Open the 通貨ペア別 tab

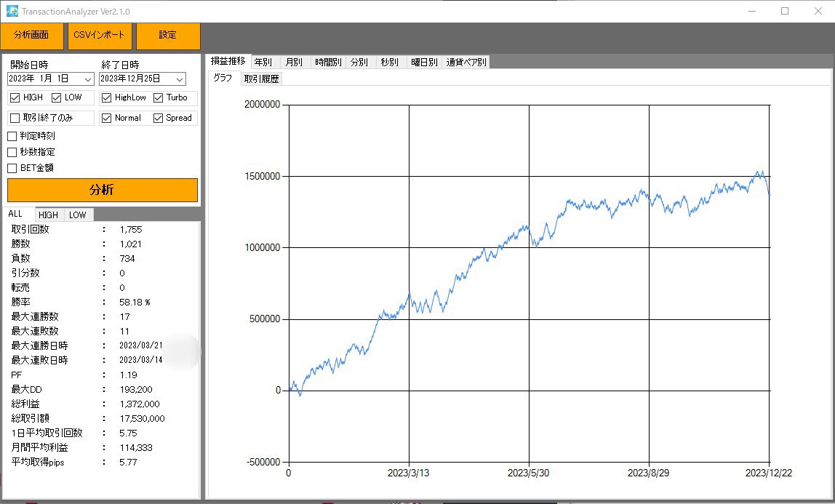(x=466, y=63)
